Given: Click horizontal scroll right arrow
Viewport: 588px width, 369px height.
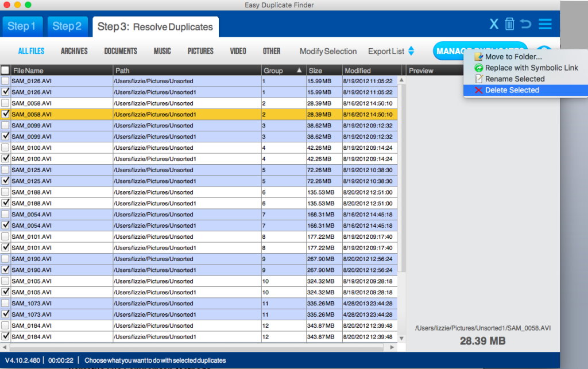Looking at the screenshot, I should pos(392,347).
